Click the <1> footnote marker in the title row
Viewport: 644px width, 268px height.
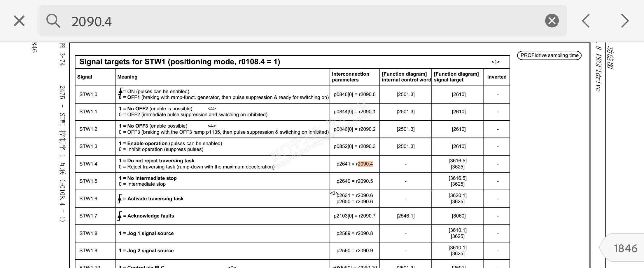coord(496,62)
